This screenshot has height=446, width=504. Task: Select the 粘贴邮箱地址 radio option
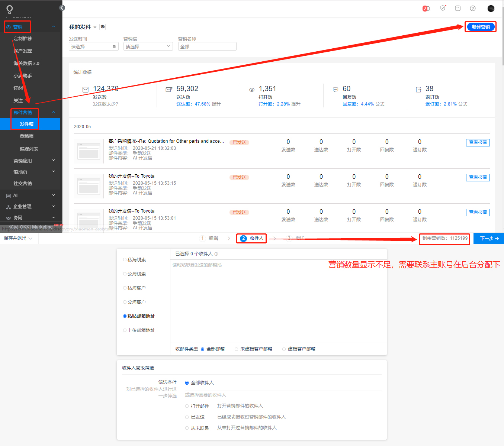pyautogui.click(x=125, y=316)
